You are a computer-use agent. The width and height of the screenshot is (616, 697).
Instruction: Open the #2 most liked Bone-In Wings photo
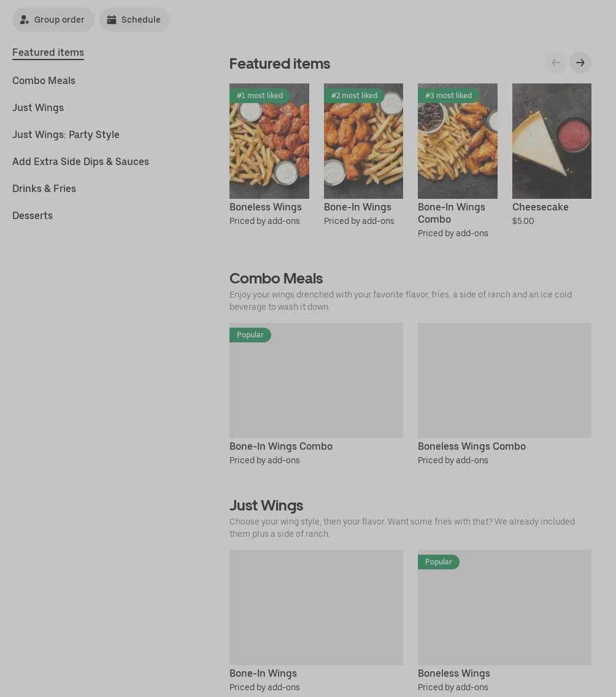tap(363, 141)
